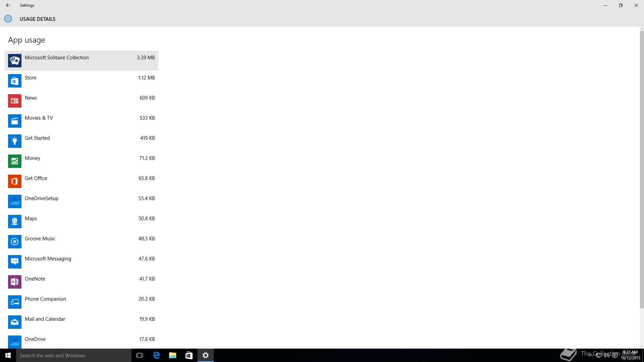Click the vertical scrollbar thumb
Image resolution: width=644 pixels, height=362 pixels.
coord(642,170)
